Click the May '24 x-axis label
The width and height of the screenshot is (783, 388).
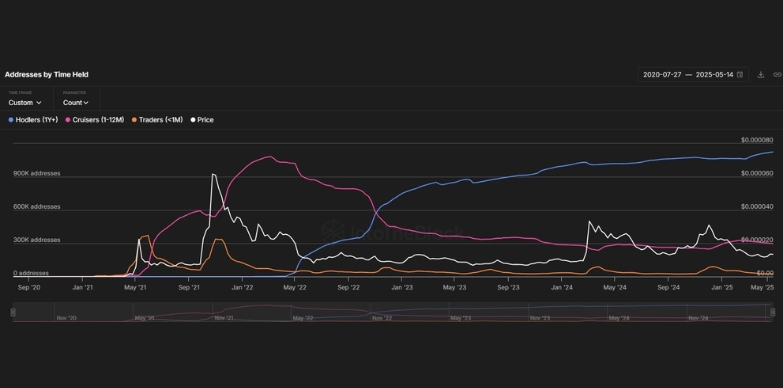pos(615,288)
